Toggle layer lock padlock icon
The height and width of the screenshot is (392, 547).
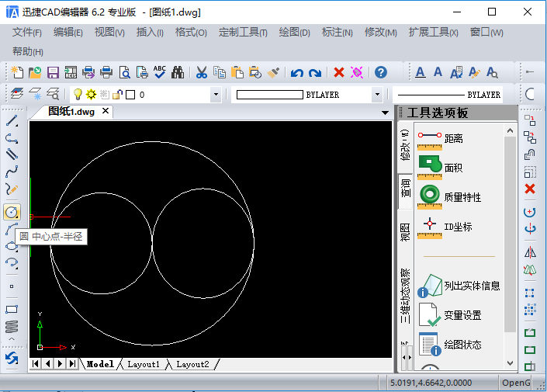[118, 94]
